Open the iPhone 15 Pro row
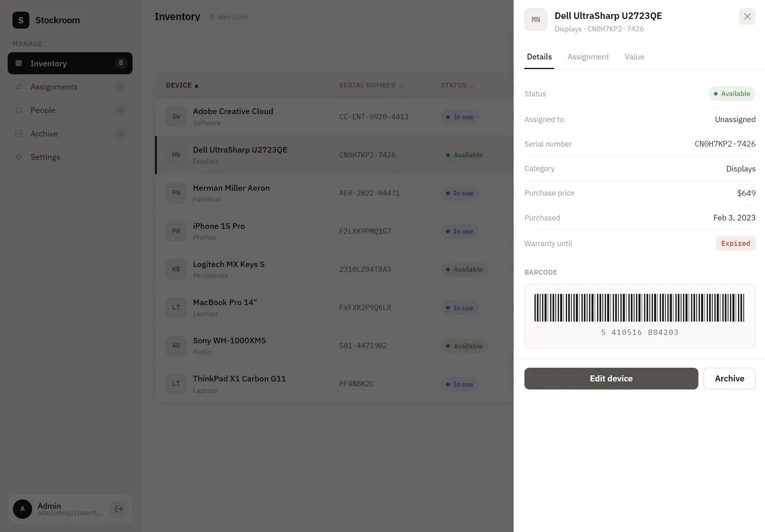Screen dimensions: 765x532 334,231
